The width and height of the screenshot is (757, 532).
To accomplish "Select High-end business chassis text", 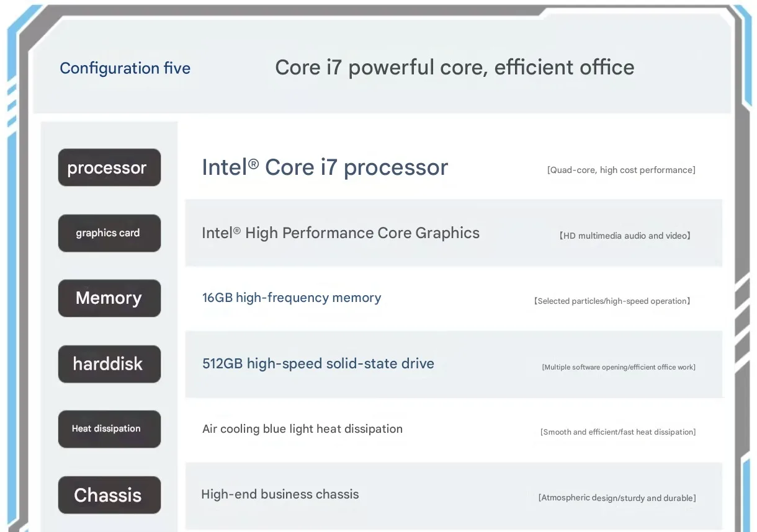I will (280, 494).
